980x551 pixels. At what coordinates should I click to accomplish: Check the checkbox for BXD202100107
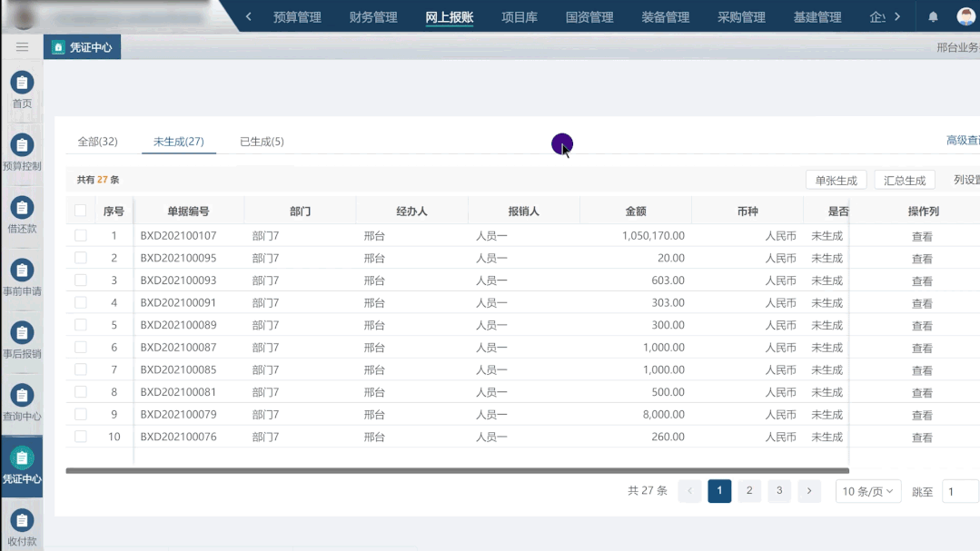coord(80,235)
